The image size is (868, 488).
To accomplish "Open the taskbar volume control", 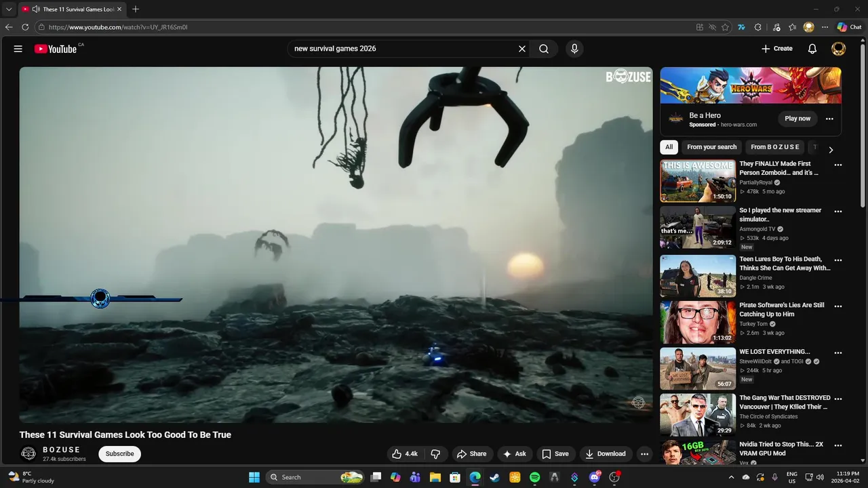I will tap(819, 477).
